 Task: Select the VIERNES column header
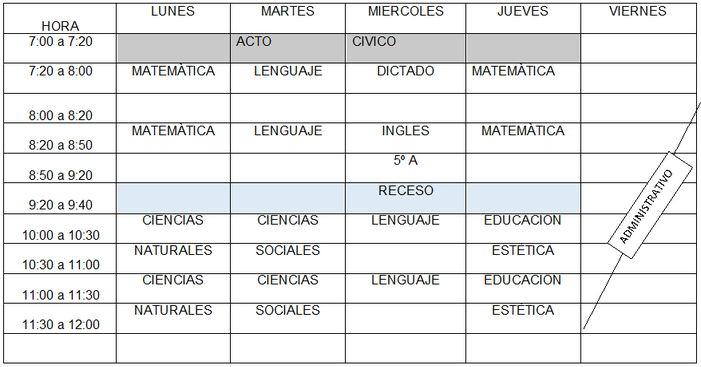pos(638,18)
